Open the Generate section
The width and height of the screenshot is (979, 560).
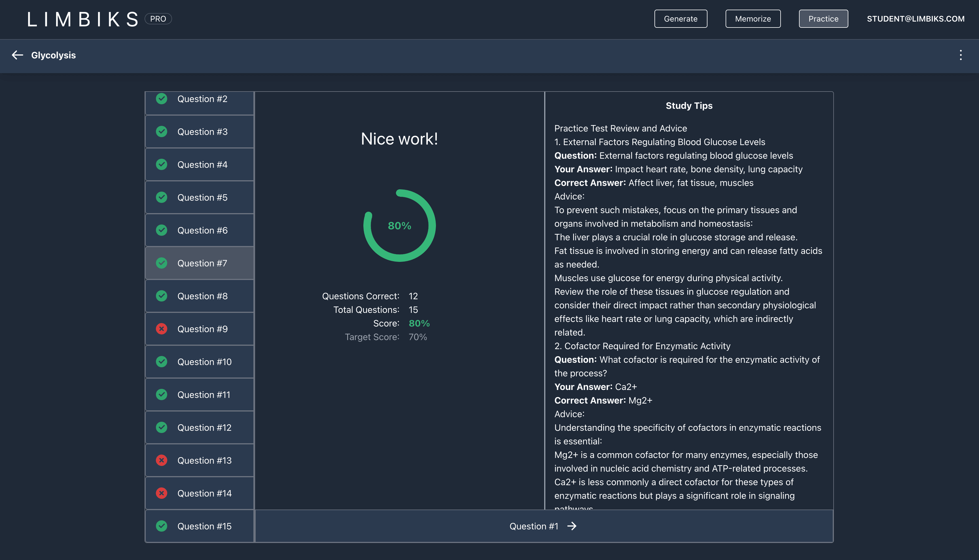pos(680,19)
